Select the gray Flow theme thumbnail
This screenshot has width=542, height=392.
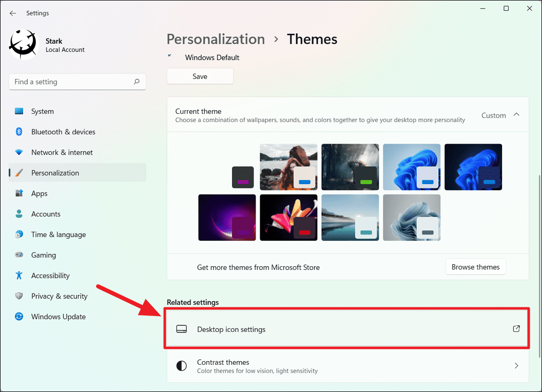pyautogui.click(x=412, y=218)
